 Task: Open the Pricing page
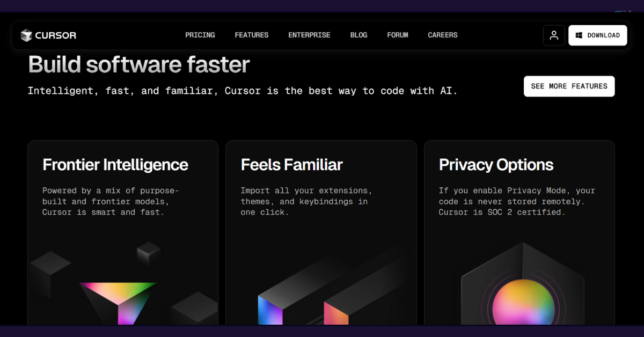point(200,35)
